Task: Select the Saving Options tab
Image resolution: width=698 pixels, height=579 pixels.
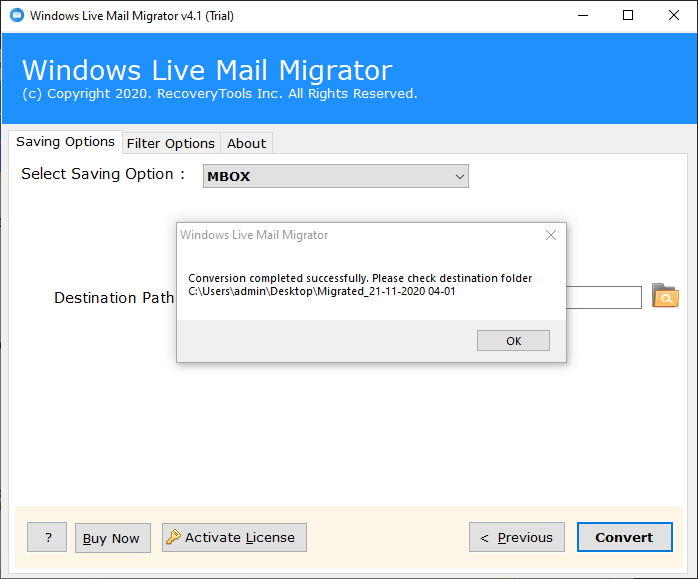Action: point(65,142)
